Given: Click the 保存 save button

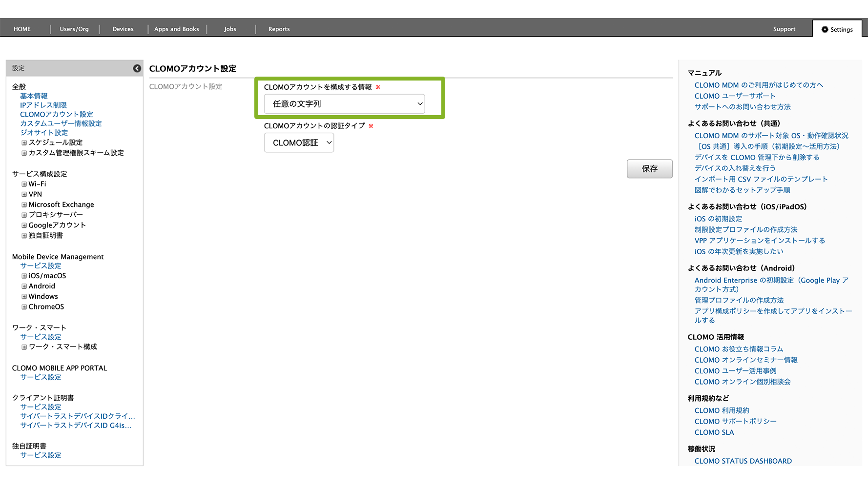Looking at the screenshot, I should point(649,169).
